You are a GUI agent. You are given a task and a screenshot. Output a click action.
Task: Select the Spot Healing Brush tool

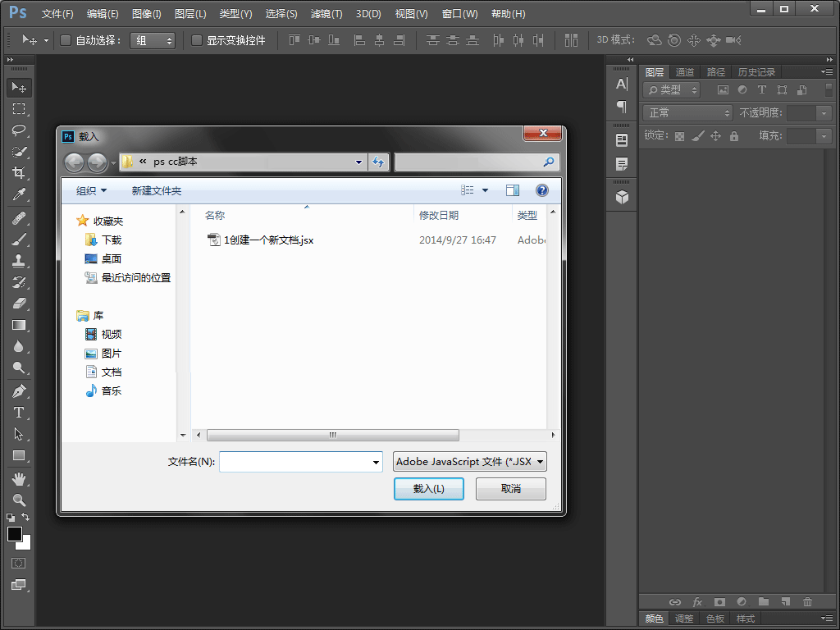coord(19,218)
